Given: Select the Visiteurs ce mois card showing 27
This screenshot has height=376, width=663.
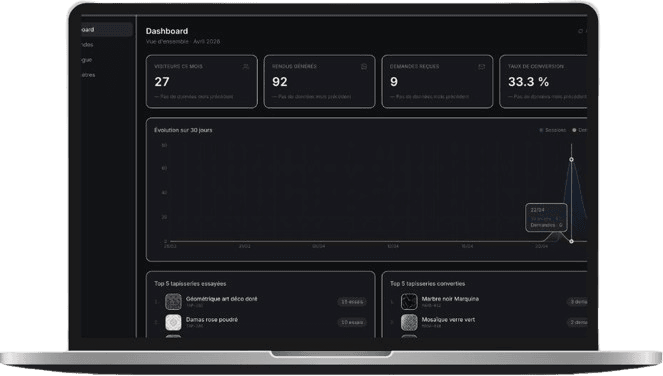Looking at the screenshot, I should click(202, 82).
